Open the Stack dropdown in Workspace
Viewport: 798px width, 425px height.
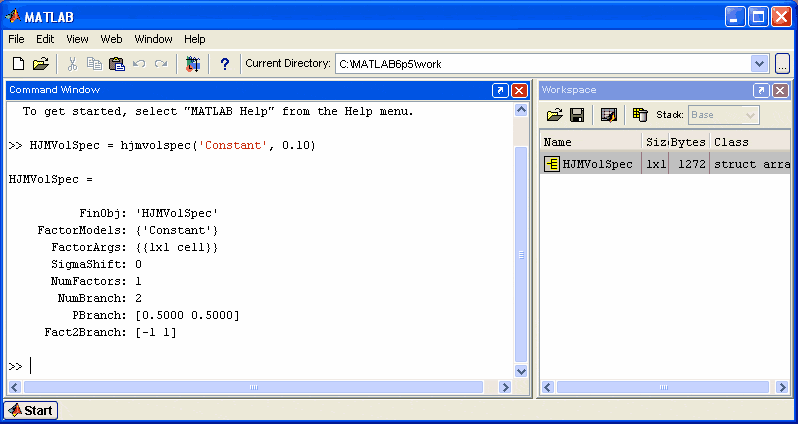coord(724,115)
